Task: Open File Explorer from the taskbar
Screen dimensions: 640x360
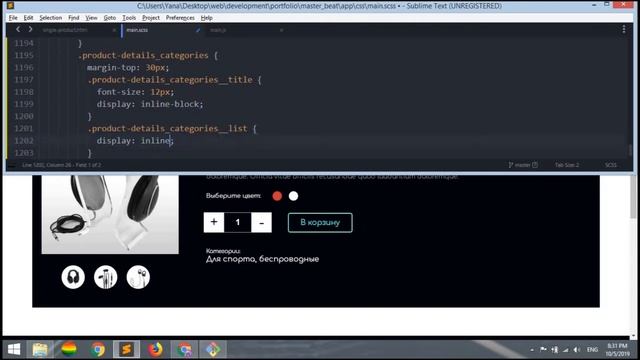Action: 40,349
